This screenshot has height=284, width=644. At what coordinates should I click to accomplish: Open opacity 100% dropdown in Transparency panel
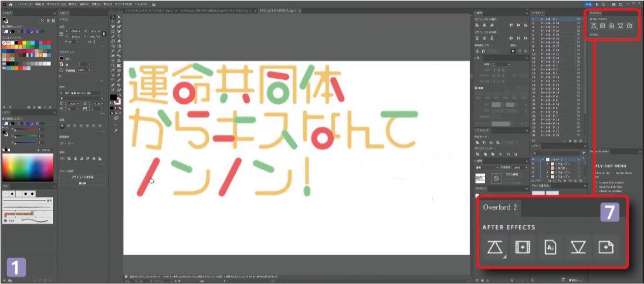pos(526,167)
